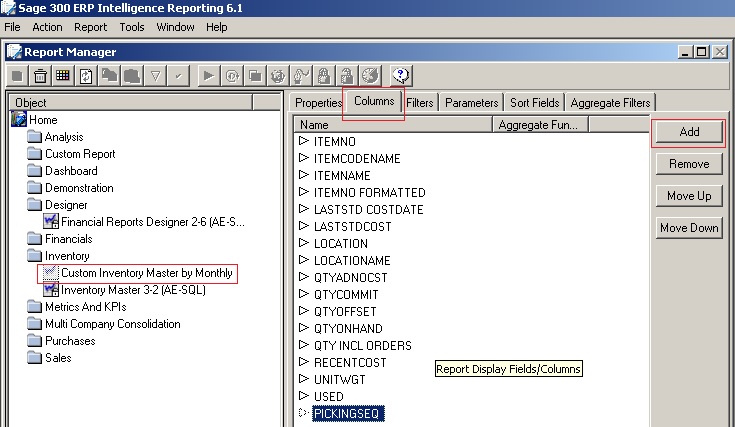Viewport: 735px width, 427px height.
Task: Expand the LOCATION column triangle
Action: [x=304, y=243]
